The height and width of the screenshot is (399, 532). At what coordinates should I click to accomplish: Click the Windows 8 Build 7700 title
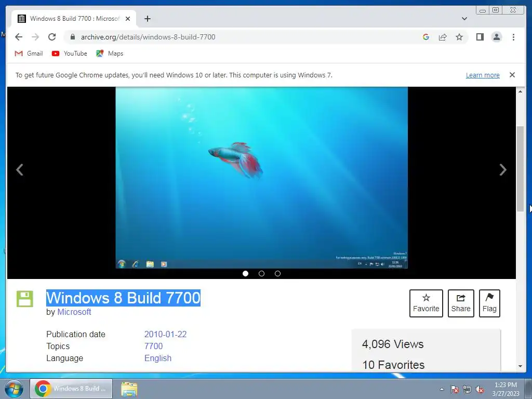(x=124, y=298)
